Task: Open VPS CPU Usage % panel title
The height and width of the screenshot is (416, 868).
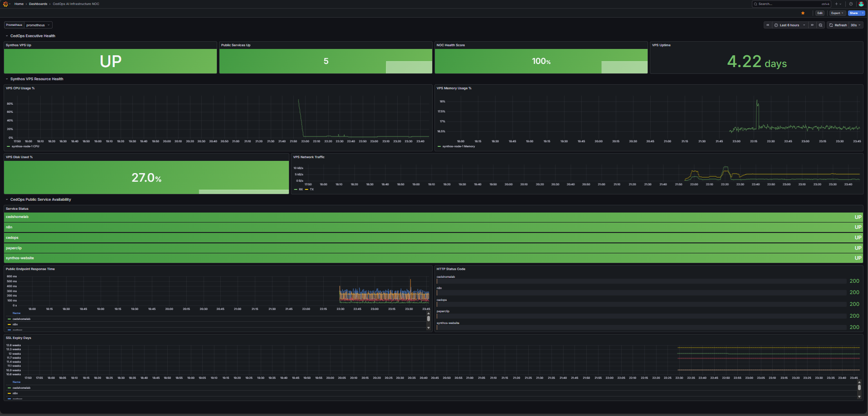Action: click(x=20, y=88)
